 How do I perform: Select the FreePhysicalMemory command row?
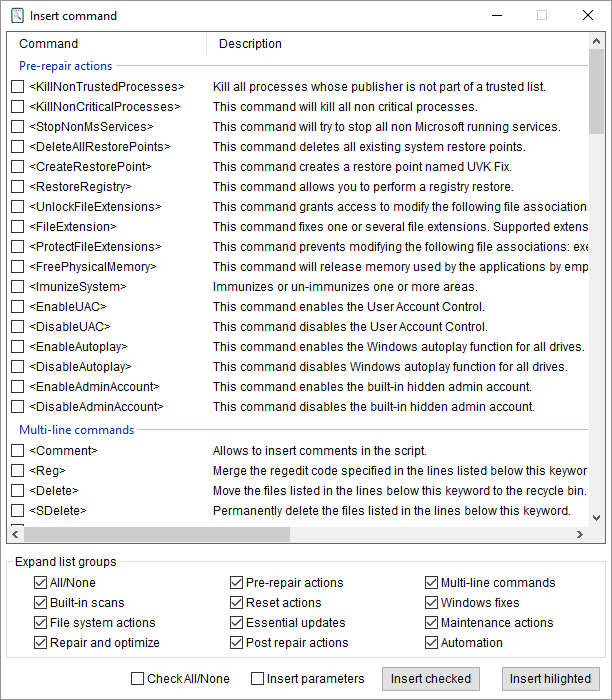pos(93,267)
